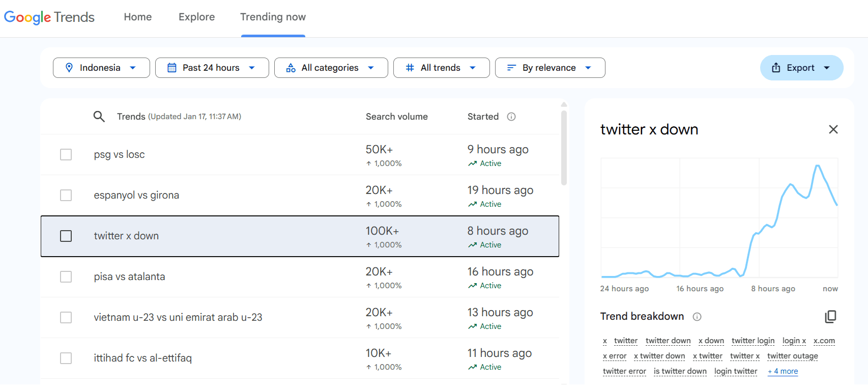This screenshot has width=868, height=388.
Task: Click the search magnifier icon in trends table
Action: coord(99,117)
